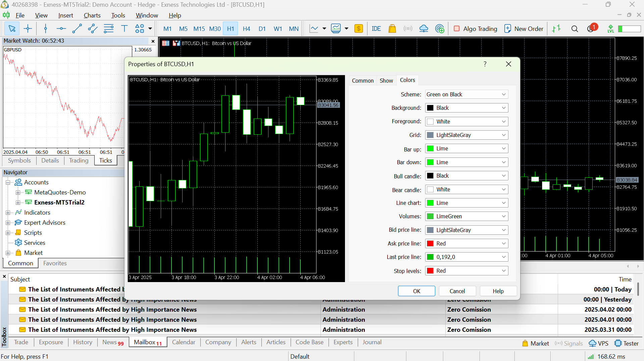Open the Bull candle color dropdown
644x361 pixels.
(x=466, y=176)
